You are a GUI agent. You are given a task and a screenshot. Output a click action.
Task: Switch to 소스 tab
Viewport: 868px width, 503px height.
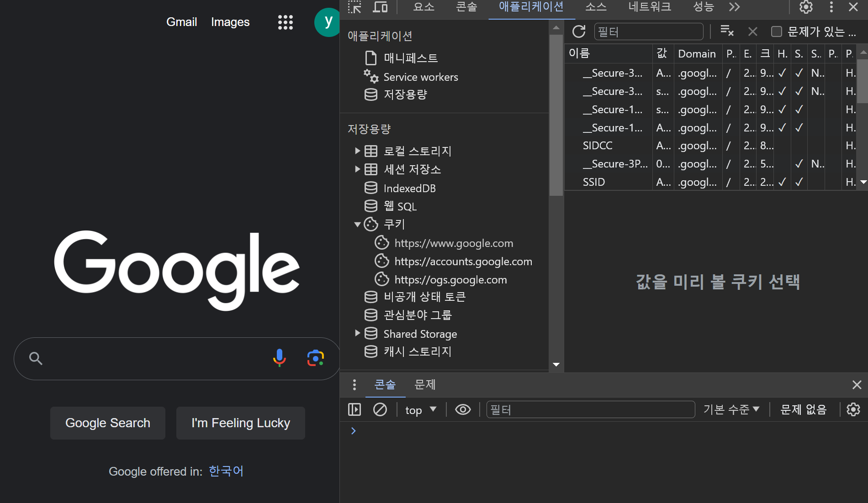596,7
